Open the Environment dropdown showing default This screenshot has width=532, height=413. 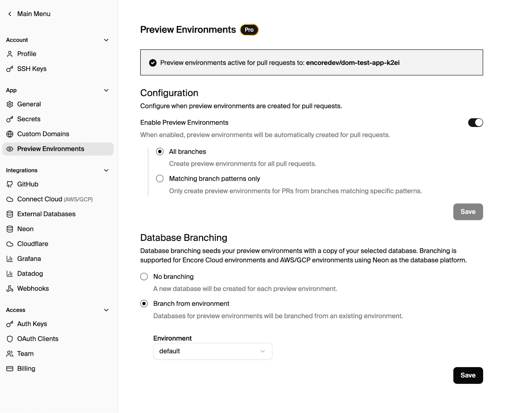tap(212, 351)
